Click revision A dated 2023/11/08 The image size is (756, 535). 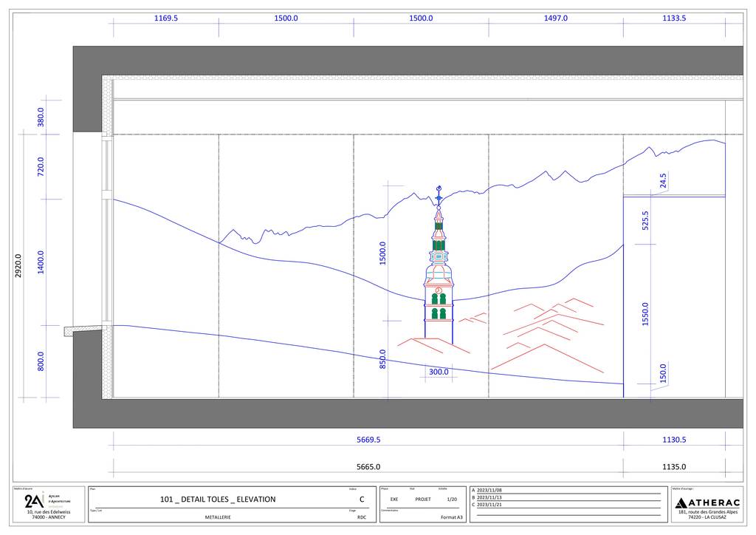(x=491, y=490)
